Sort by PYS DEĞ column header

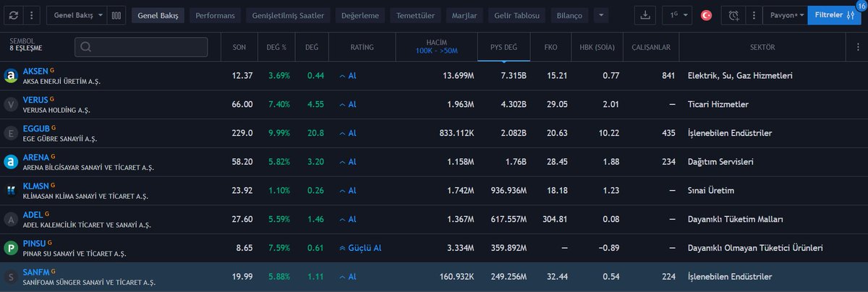503,47
